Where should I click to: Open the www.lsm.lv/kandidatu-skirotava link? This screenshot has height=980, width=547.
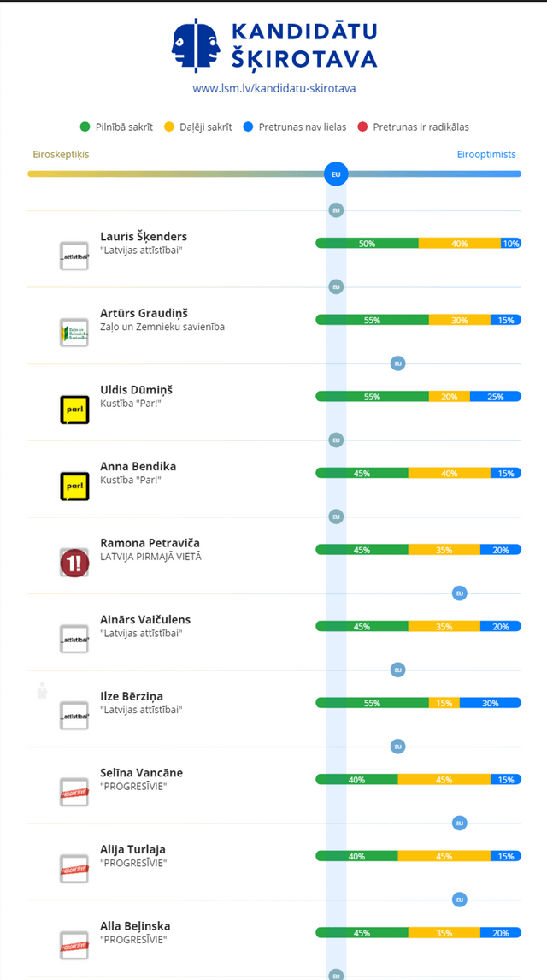[x=273, y=88]
